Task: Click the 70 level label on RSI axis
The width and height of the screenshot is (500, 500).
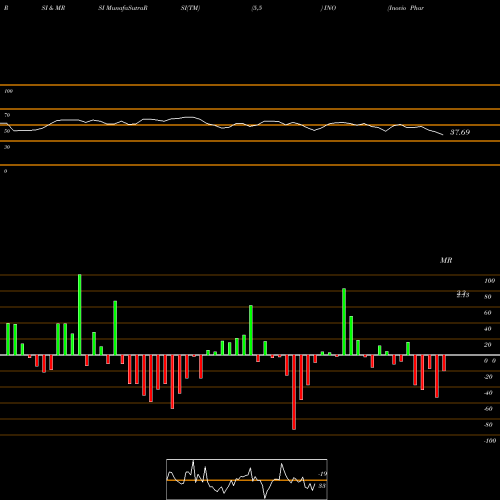Action: 7,115
